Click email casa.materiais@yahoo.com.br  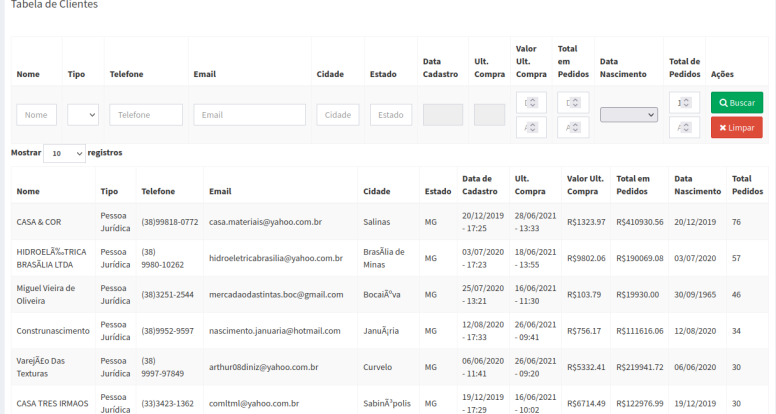(265, 222)
